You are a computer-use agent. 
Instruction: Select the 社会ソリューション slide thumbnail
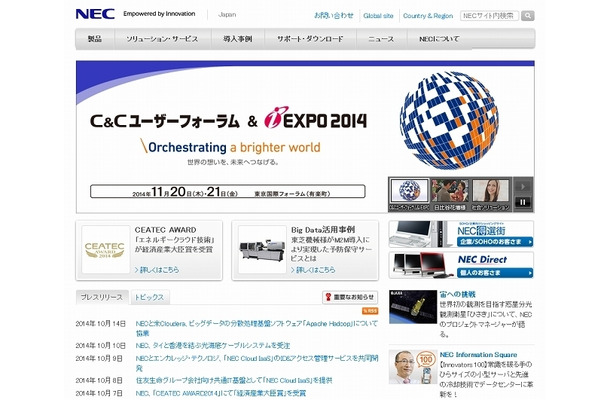(x=490, y=191)
